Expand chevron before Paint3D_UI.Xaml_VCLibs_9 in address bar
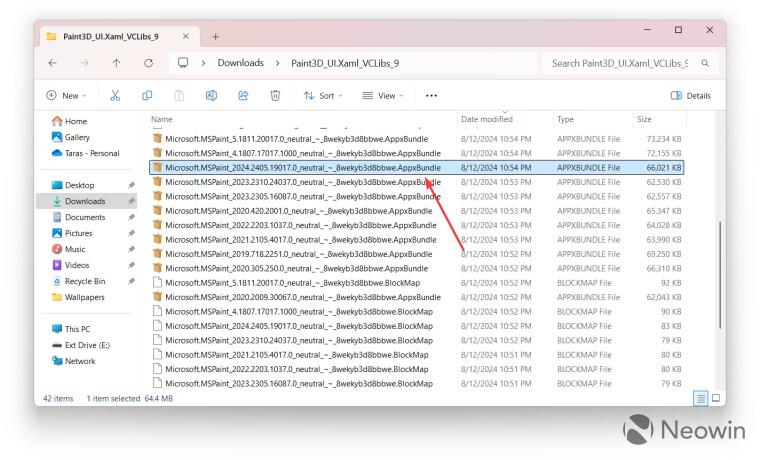The height and width of the screenshot is (460, 760). tap(278, 63)
